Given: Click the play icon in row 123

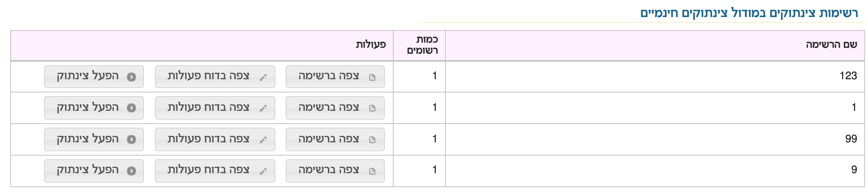Looking at the screenshot, I should pos(131,77).
